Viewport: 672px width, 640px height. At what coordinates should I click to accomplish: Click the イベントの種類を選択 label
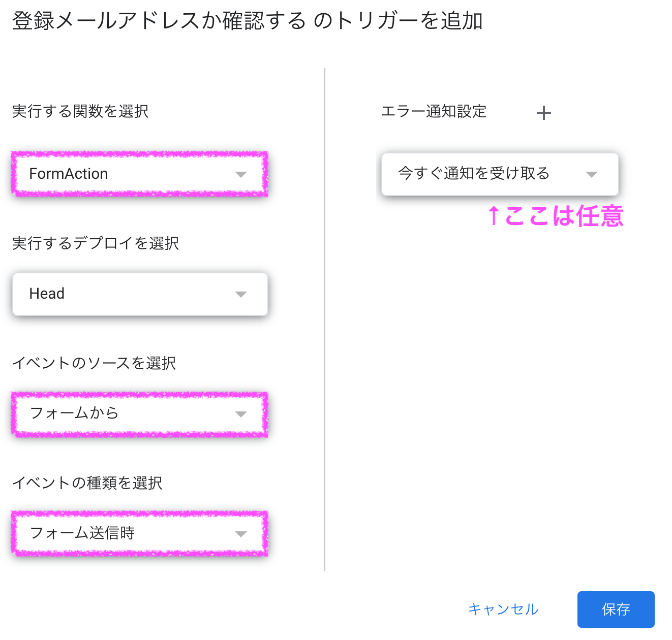tap(87, 483)
